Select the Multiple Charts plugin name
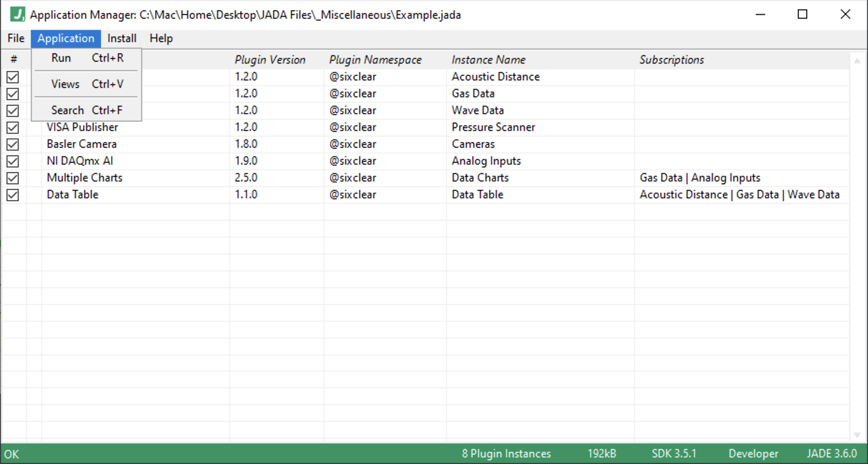Image resolution: width=868 pixels, height=464 pixels. (85, 178)
